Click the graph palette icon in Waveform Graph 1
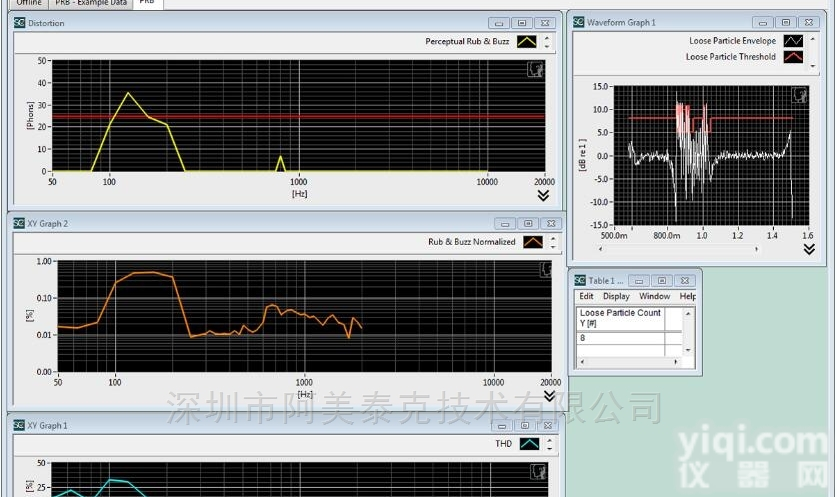The image size is (837, 497). [799, 94]
